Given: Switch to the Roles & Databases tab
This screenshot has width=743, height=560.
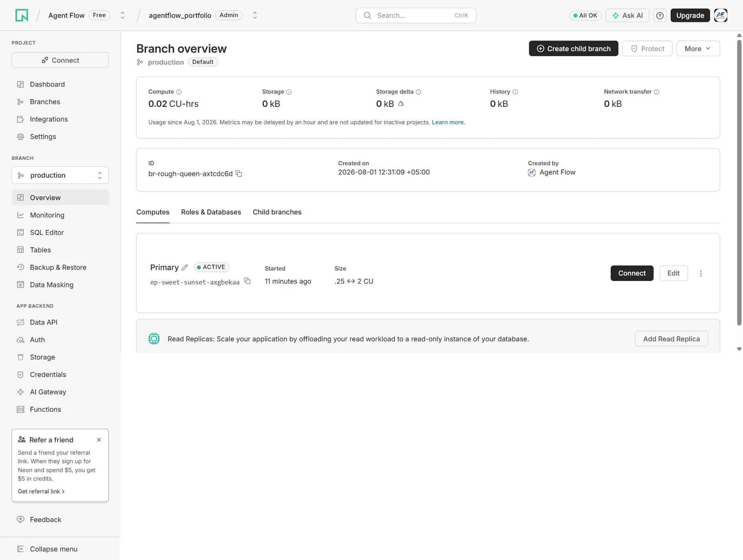Looking at the screenshot, I should tap(211, 212).
